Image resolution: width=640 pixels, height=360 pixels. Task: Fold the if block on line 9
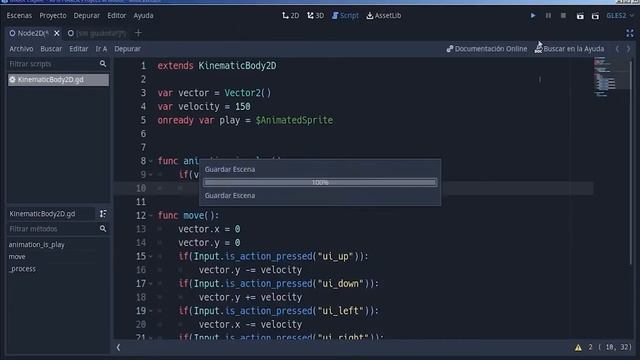(151, 175)
